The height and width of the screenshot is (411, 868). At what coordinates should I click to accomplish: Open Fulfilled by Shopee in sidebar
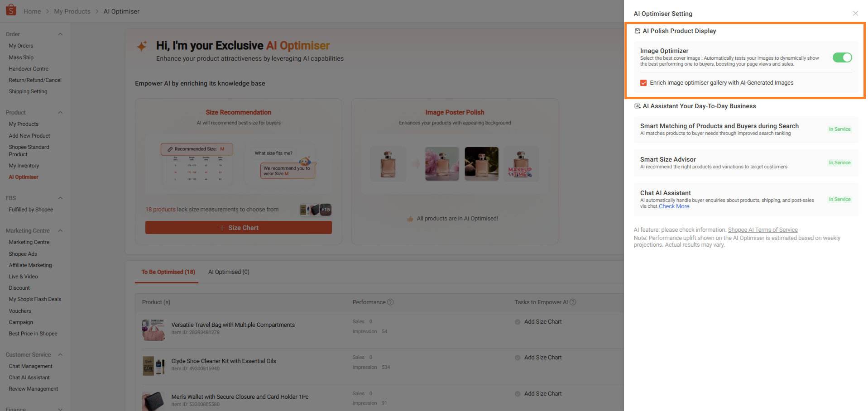click(31, 210)
